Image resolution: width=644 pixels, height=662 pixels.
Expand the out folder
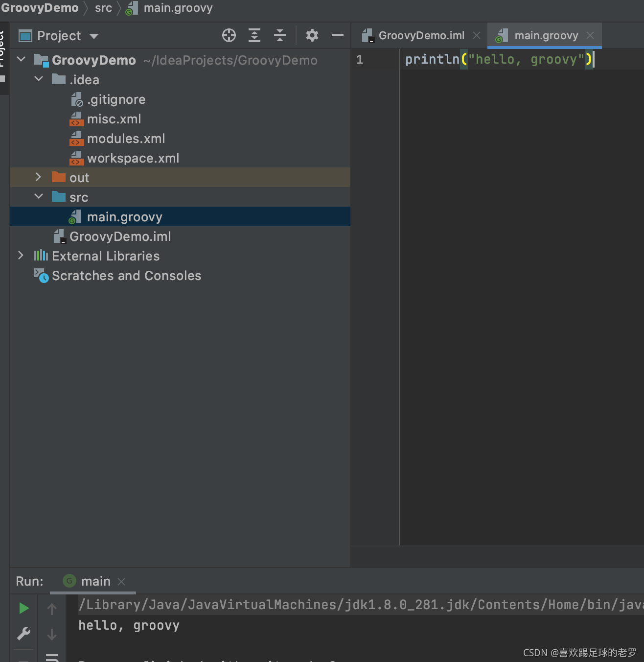point(38,177)
